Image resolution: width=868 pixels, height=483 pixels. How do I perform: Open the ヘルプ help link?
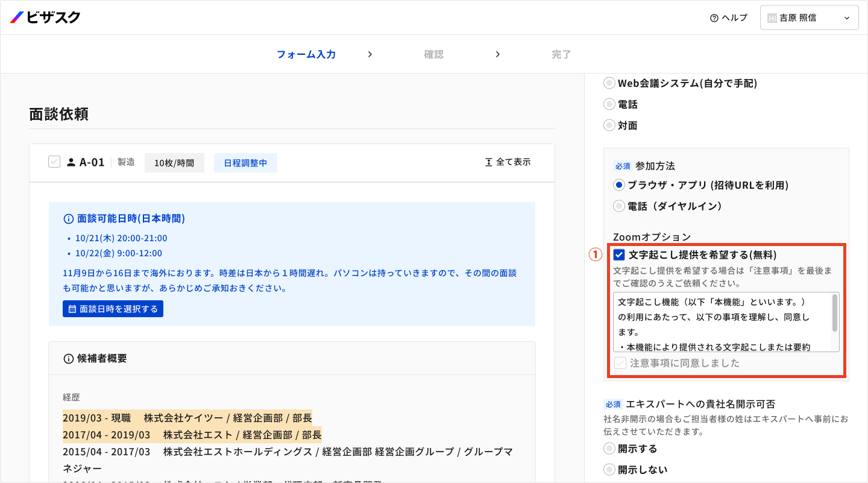coord(729,18)
